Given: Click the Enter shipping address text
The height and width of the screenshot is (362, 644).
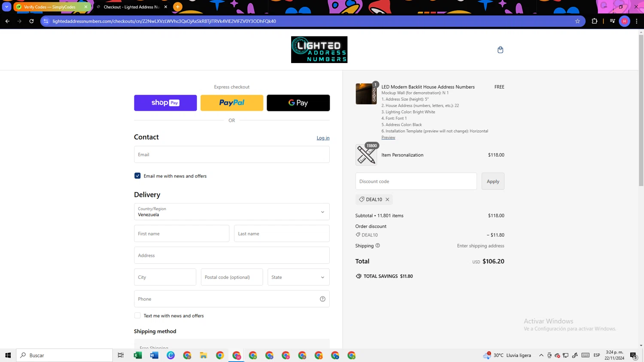Looking at the screenshot, I should click(x=480, y=246).
